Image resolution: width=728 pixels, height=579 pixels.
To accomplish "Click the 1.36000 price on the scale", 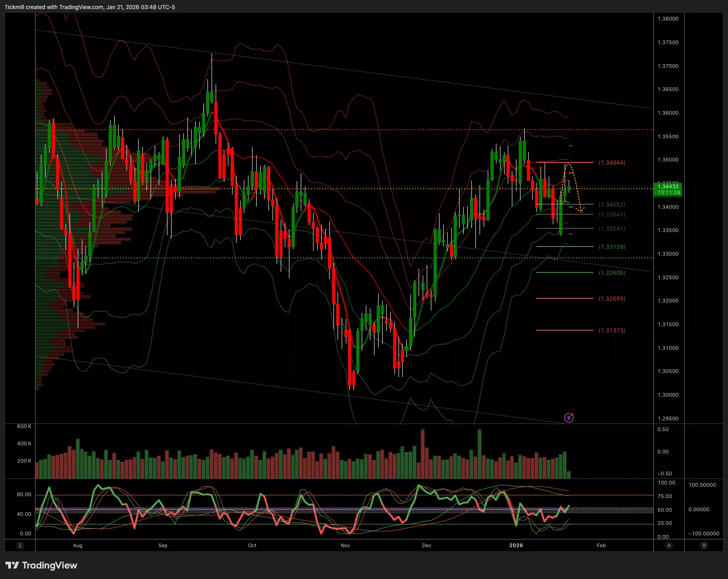I will tap(667, 113).
